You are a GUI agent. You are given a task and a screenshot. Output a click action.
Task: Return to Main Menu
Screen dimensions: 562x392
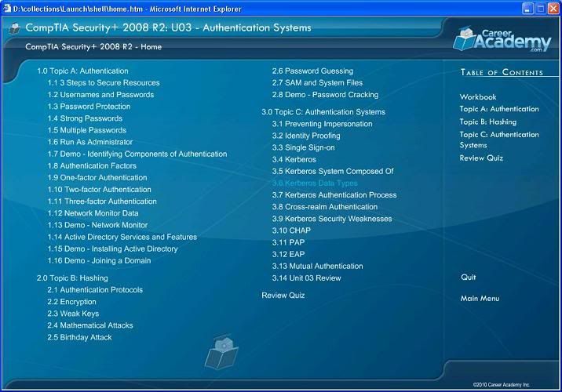pyautogui.click(x=480, y=298)
